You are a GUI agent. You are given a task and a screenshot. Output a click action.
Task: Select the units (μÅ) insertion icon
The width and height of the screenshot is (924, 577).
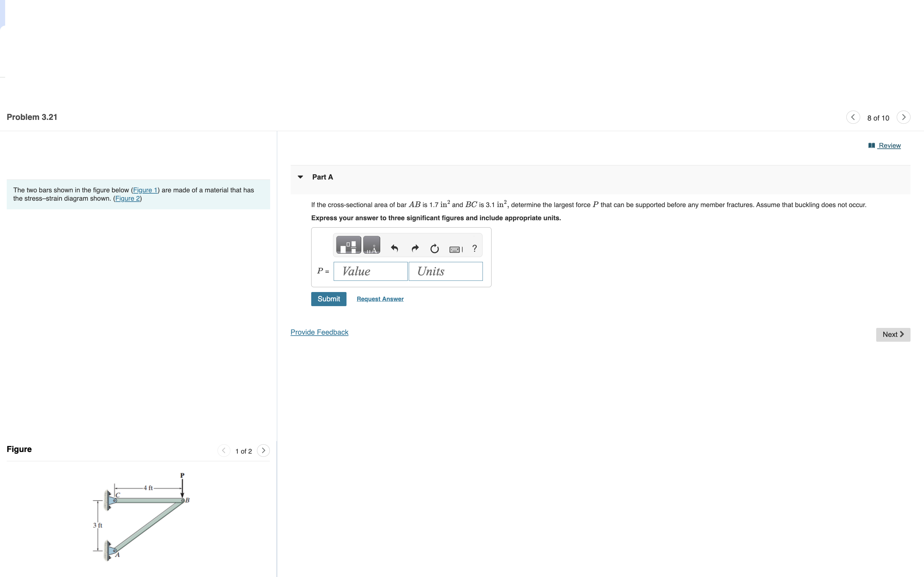pos(372,245)
